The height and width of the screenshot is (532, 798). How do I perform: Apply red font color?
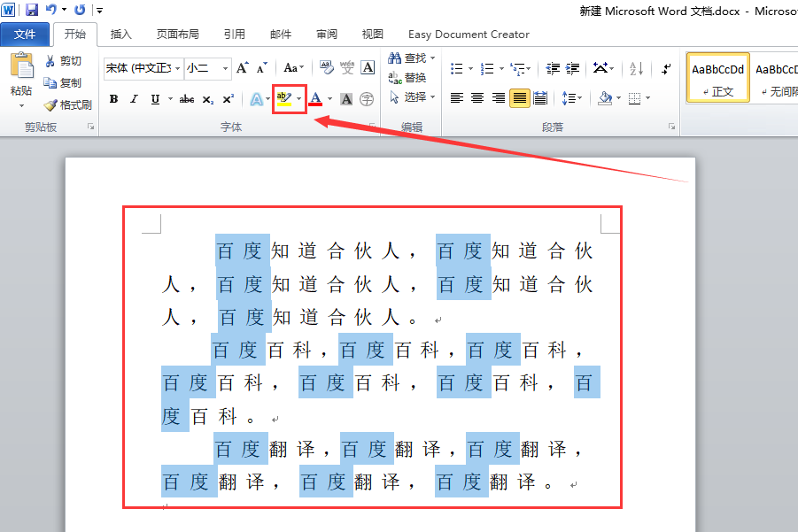pos(315,98)
